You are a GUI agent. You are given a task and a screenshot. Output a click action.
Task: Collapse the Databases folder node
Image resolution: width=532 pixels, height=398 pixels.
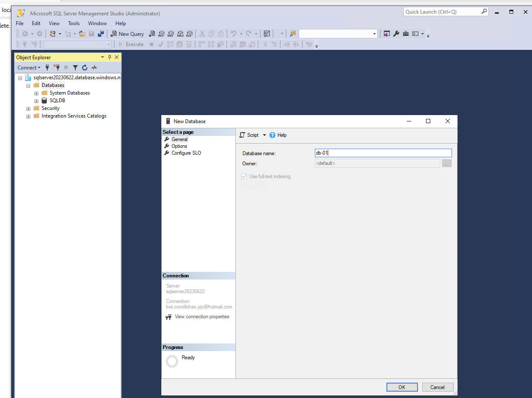28,85
